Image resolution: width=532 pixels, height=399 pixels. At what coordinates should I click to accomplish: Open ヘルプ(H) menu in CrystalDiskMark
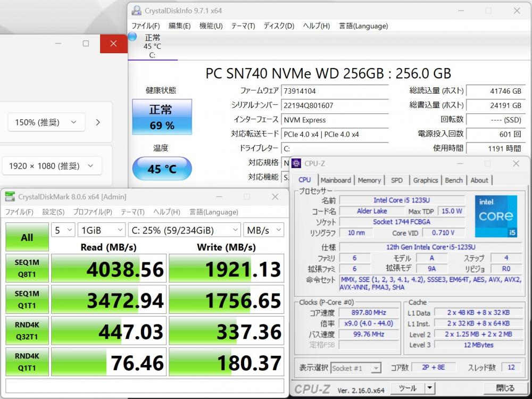pyautogui.click(x=167, y=212)
